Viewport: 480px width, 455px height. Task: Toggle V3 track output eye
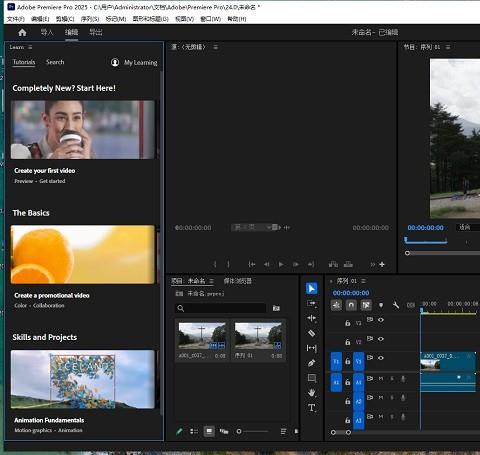point(381,320)
